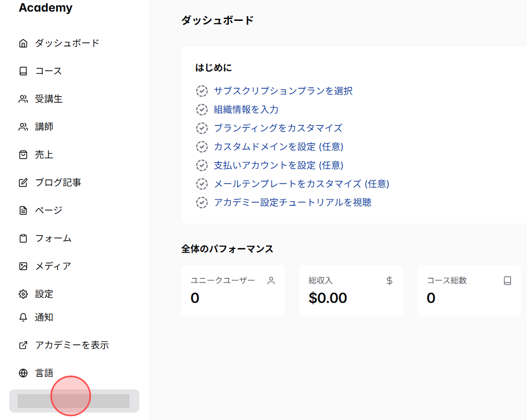The width and height of the screenshot is (527, 420).
Task: Select 講師 in the sidebar menu
Action: (45, 126)
